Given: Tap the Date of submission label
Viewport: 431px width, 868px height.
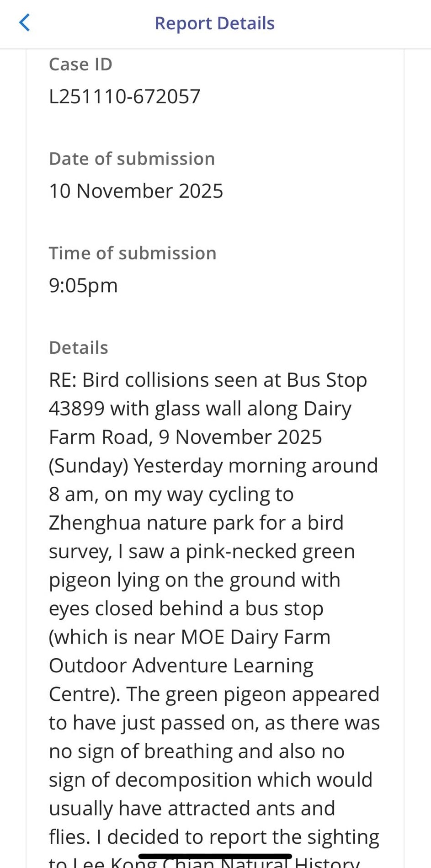Looking at the screenshot, I should click(x=132, y=159).
